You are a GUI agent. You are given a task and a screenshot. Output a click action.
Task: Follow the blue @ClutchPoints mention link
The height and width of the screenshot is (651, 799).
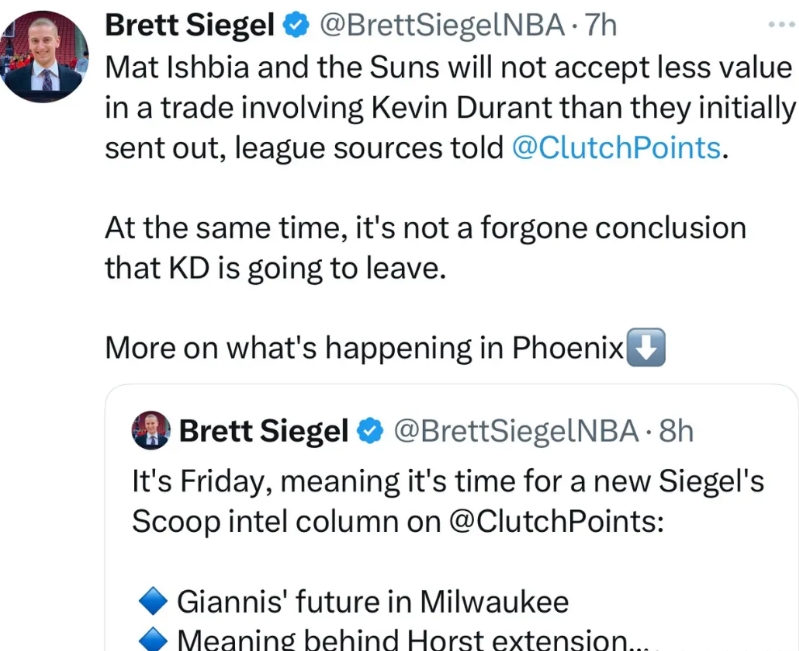tap(616, 148)
